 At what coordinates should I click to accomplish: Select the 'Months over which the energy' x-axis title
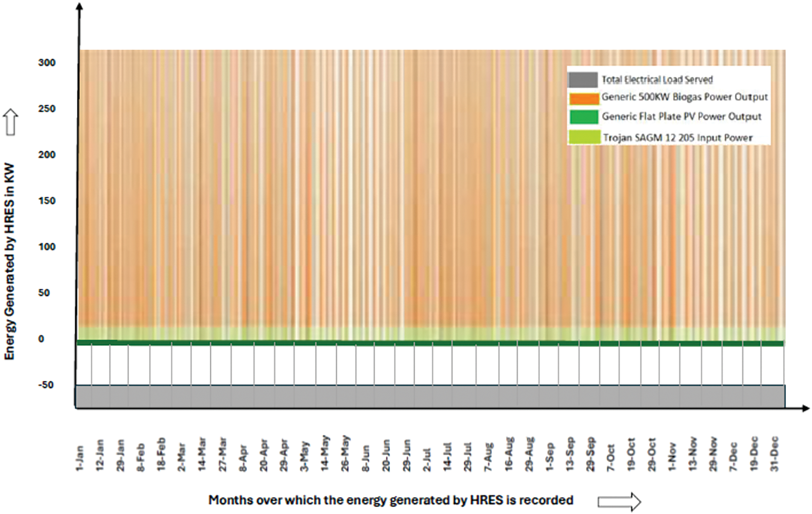(x=390, y=500)
